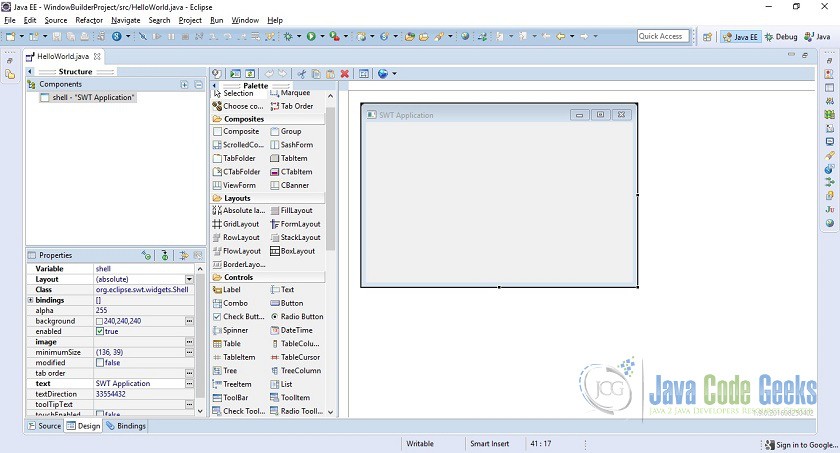Image resolution: width=840 pixels, height=453 pixels.
Task: Select TabFolder in the Composites palette
Action: click(234, 158)
